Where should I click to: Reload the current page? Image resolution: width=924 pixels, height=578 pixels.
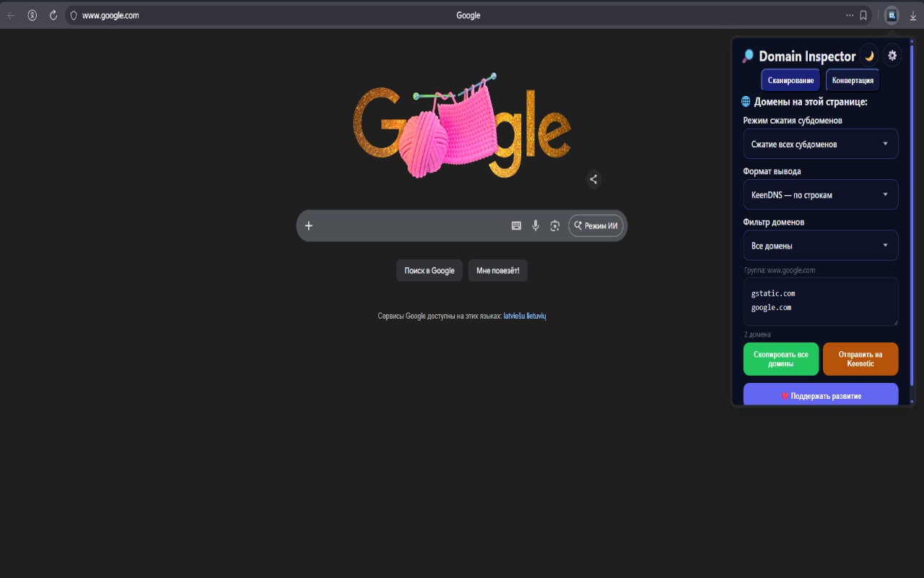tap(53, 14)
